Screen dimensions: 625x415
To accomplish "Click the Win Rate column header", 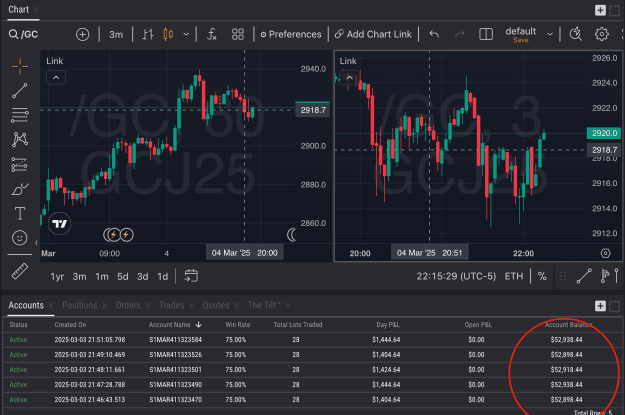I will click(238, 325).
